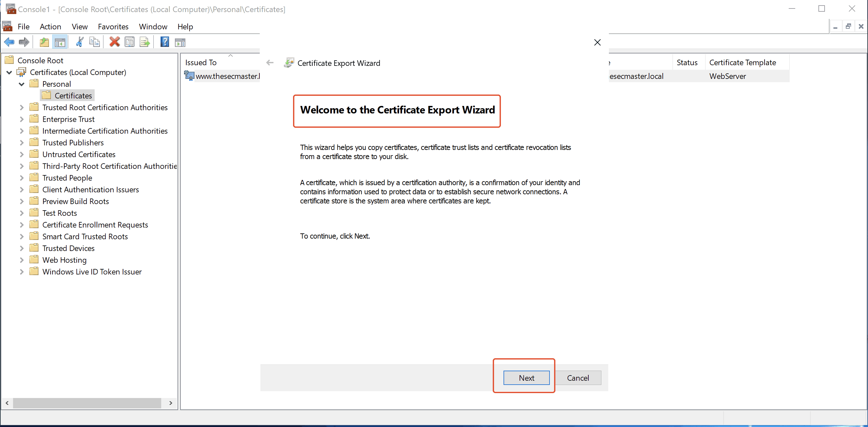Expand the Untrusted Certificates node
868x427 pixels.
[22, 155]
